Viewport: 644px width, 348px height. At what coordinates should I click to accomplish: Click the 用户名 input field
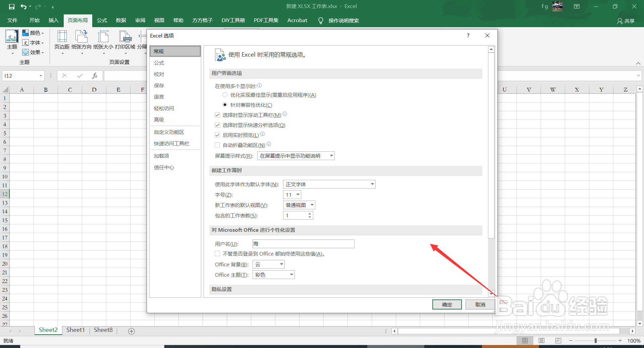coord(303,244)
